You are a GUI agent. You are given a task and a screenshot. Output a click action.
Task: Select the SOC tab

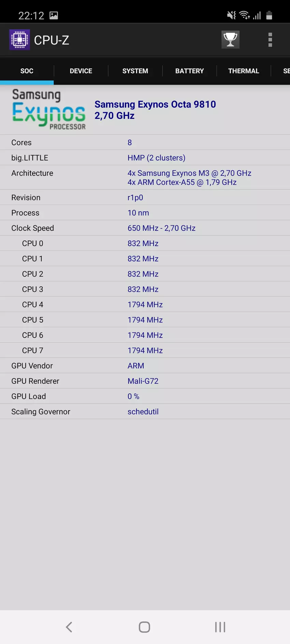point(27,71)
